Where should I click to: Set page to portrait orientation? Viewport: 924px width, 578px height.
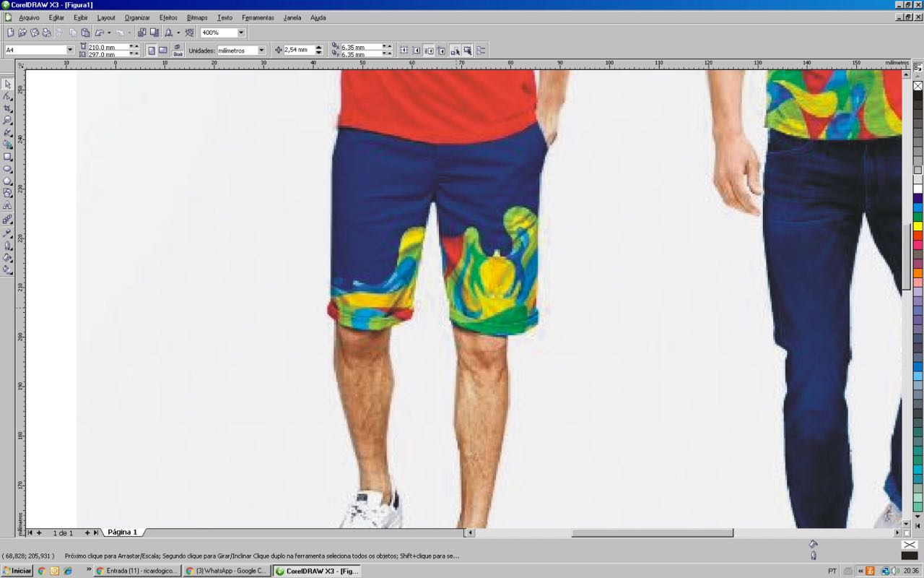click(152, 51)
